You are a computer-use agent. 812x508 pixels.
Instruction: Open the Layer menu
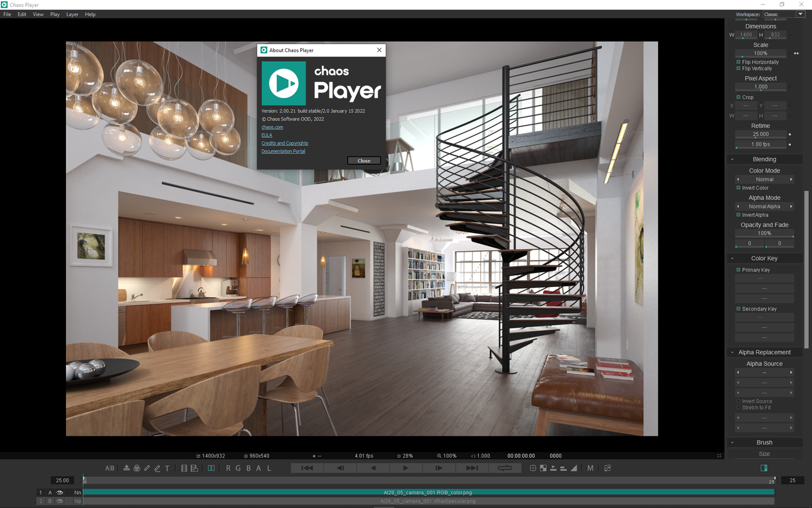[x=72, y=14]
